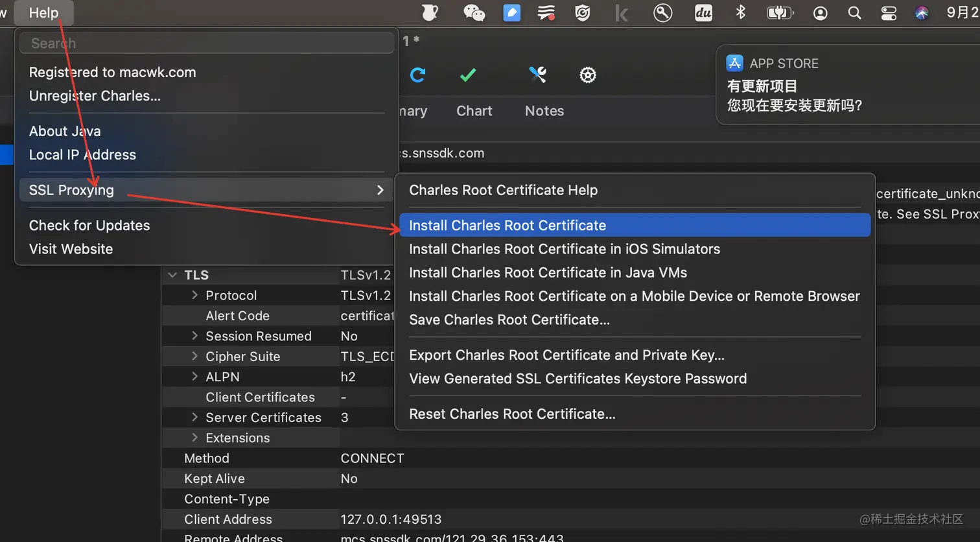Expand the Protocol row
Viewport: 980px width, 542px height.
pos(194,295)
